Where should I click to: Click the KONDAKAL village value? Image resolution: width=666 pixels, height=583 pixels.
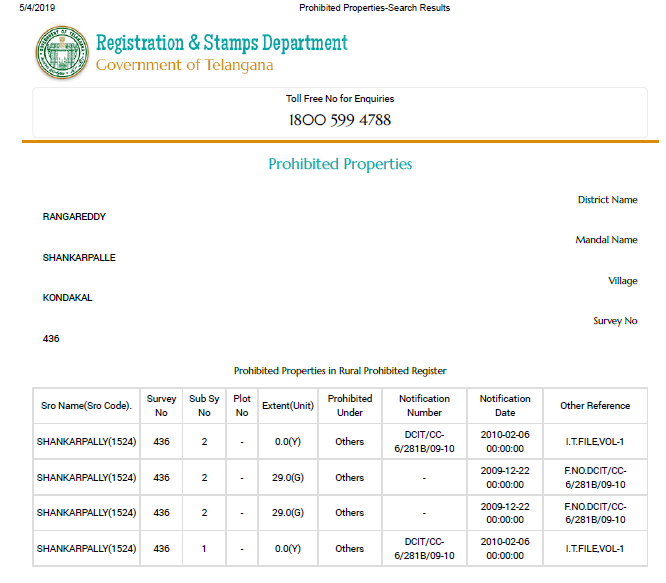67,298
